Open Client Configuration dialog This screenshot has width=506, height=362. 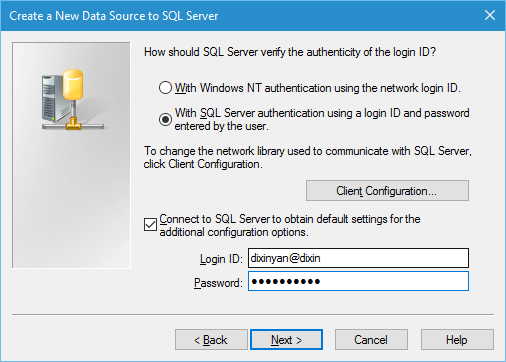point(387,191)
